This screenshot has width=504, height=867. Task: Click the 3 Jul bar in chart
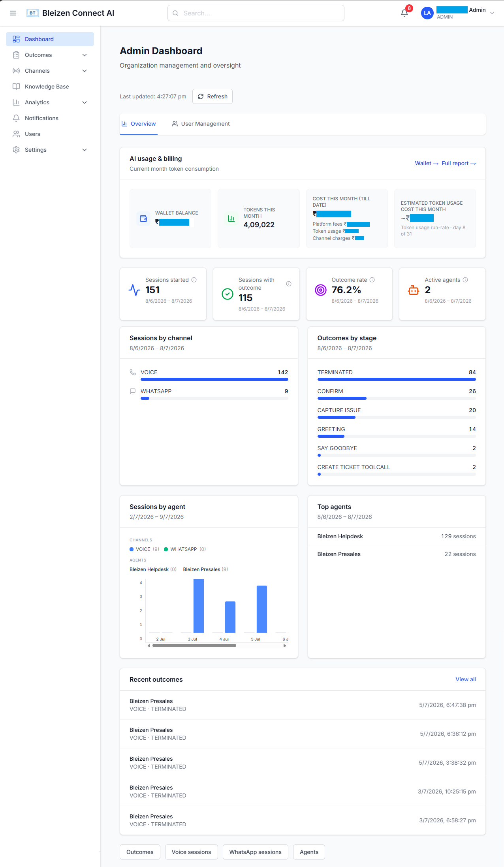point(199,606)
